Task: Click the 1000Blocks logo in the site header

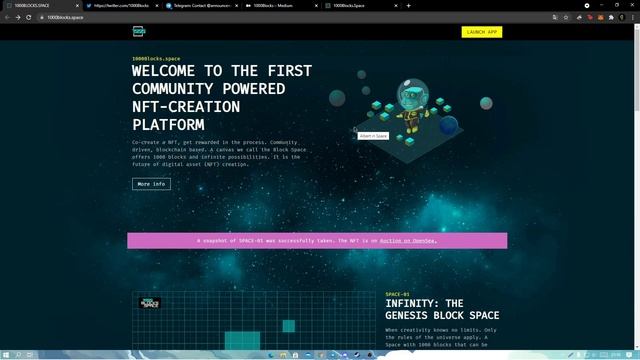Action: 139,31
